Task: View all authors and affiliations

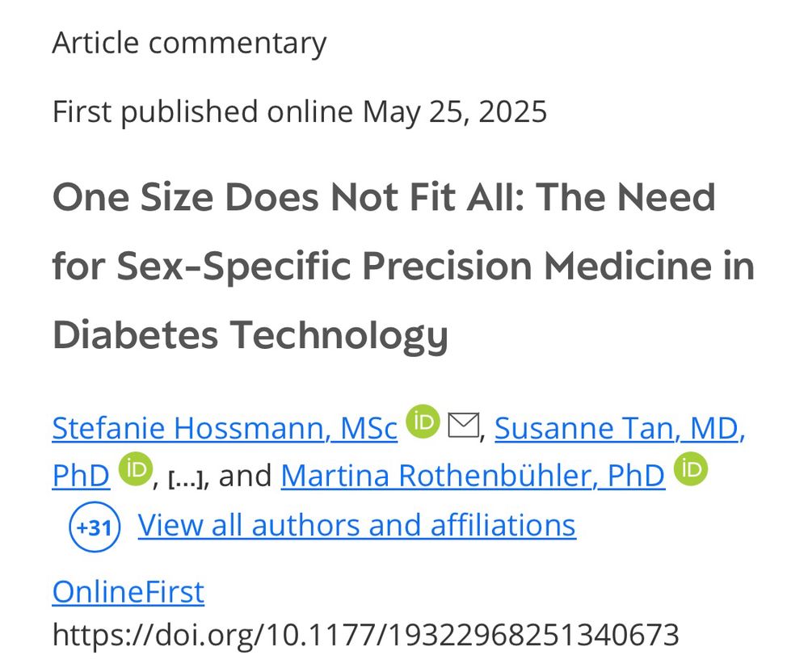Action: coord(356,525)
